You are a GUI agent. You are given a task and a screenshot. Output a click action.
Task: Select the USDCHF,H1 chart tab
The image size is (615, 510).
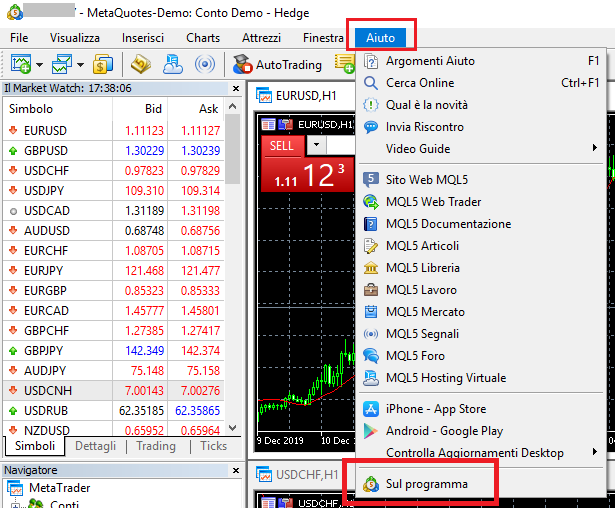[297, 475]
